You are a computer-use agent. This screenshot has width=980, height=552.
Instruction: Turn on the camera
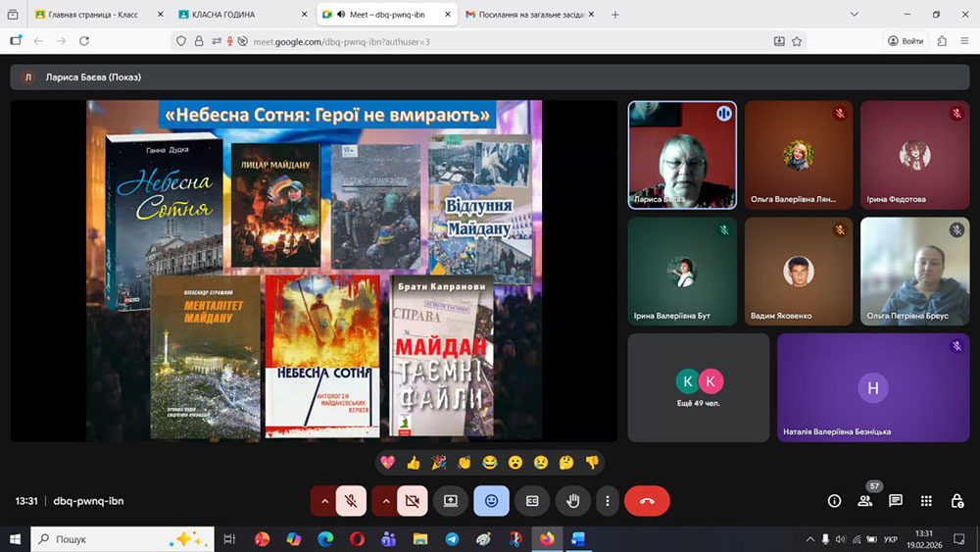point(411,501)
